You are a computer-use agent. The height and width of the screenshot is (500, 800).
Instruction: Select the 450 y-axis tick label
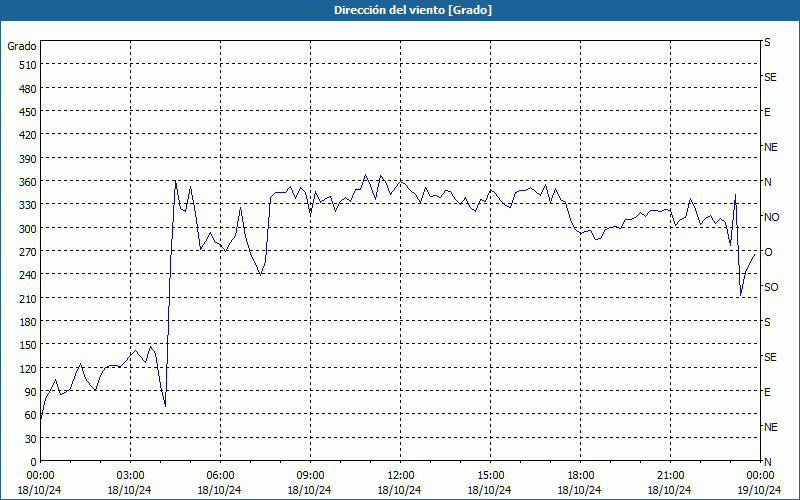(28, 112)
